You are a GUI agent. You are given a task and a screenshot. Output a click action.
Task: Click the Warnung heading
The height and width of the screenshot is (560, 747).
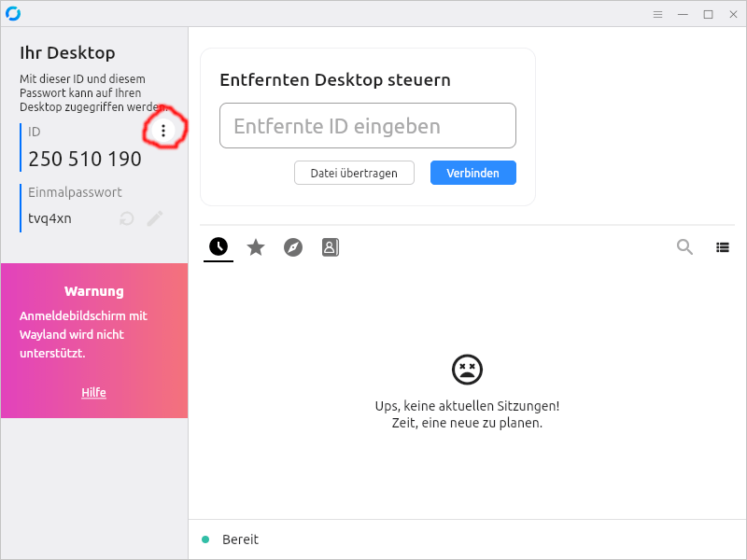pyautogui.click(x=94, y=291)
